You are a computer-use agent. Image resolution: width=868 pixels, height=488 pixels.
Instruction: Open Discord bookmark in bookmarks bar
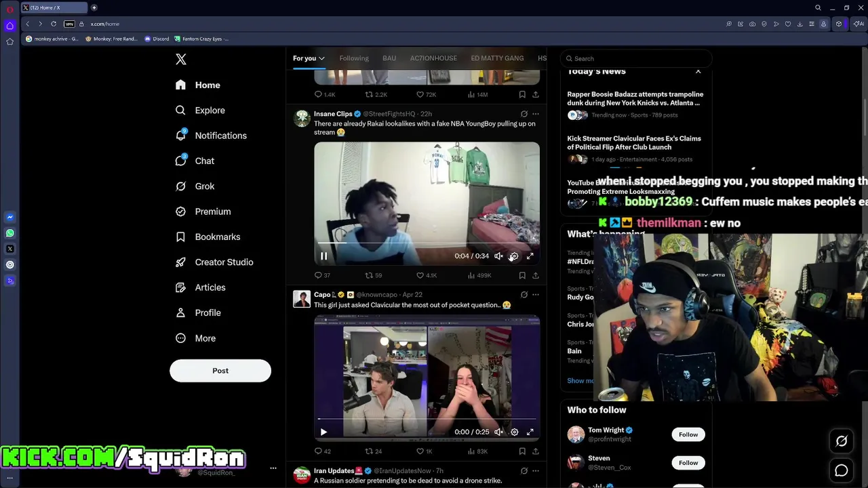[x=157, y=39]
